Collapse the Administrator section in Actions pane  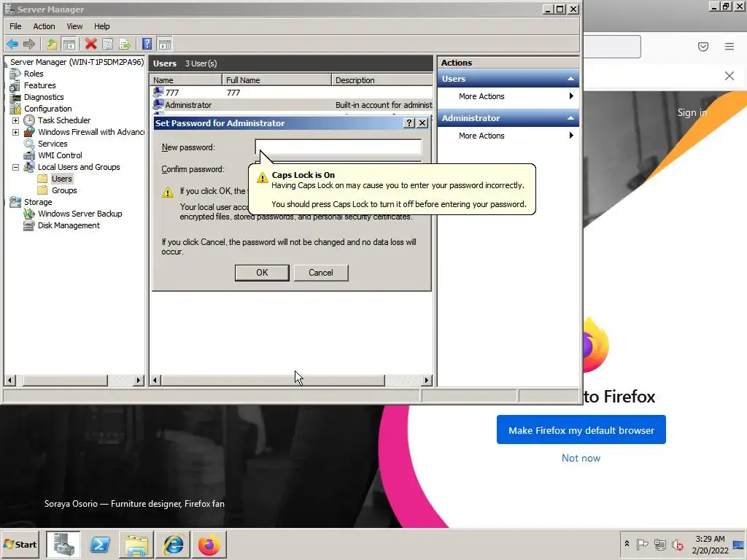pos(570,118)
